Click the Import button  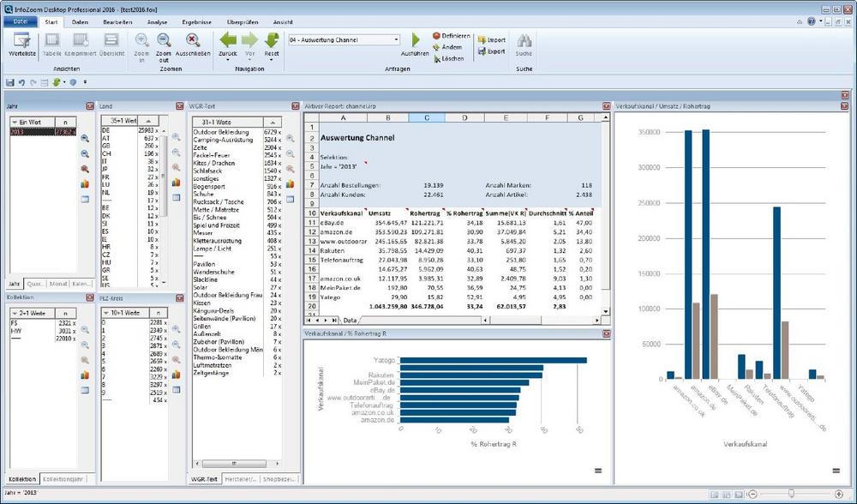tap(491, 40)
